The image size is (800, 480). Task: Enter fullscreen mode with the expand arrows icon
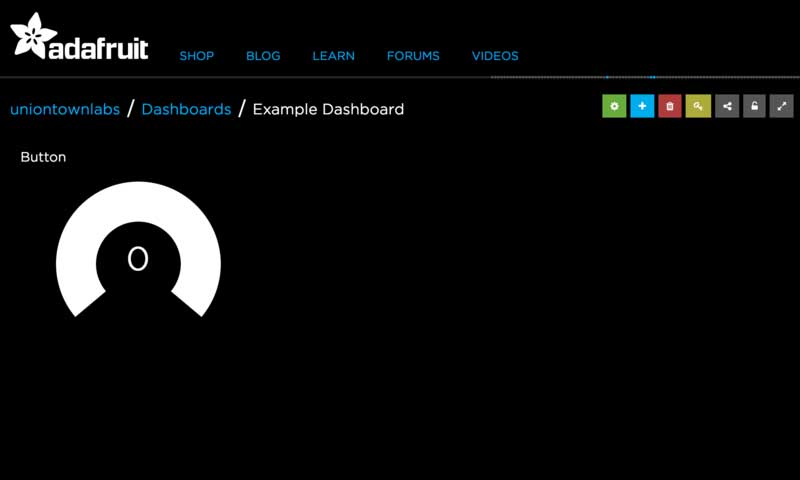782,106
